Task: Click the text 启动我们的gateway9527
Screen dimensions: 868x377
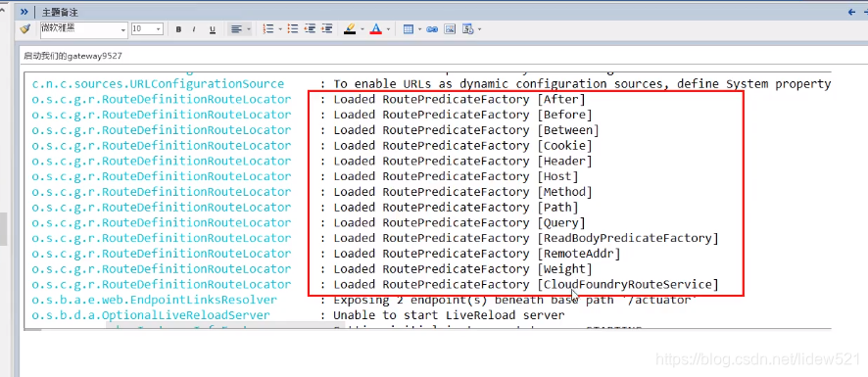Action: click(72, 56)
